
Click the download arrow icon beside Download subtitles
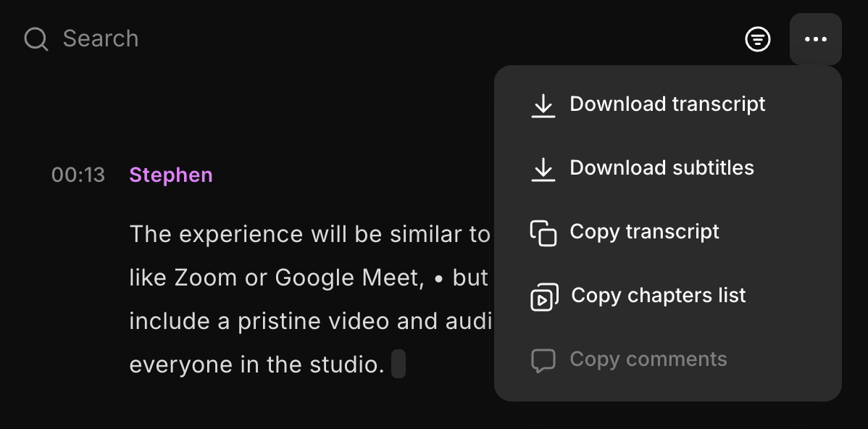(x=543, y=169)
